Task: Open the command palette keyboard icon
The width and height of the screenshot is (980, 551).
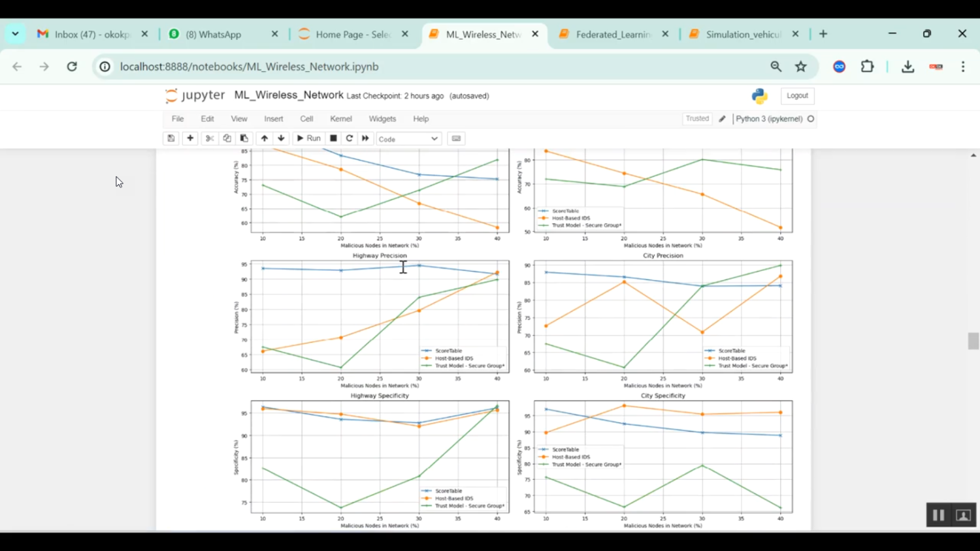Action: [x=455, y=138]
